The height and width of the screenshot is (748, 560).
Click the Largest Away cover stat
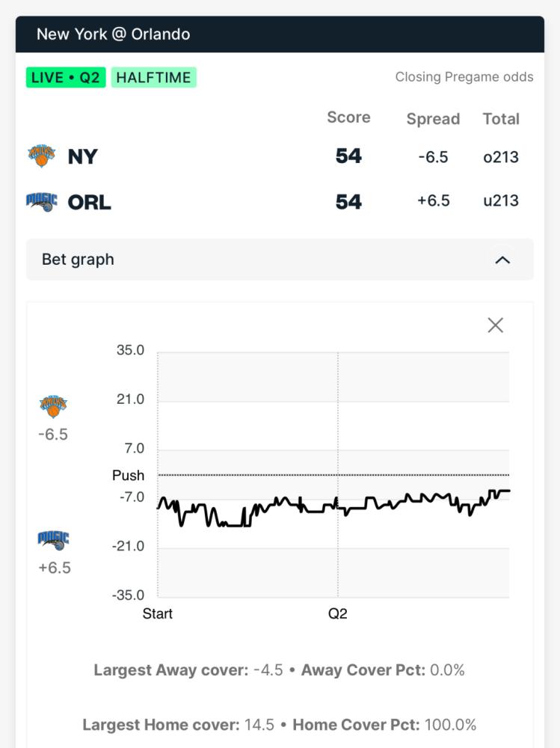coord(188,669)
